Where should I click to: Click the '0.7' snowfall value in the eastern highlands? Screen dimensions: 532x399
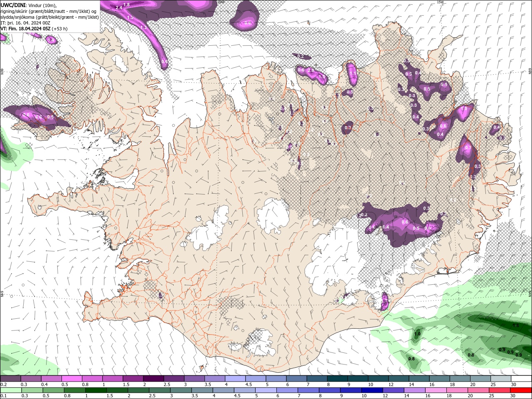468,148
